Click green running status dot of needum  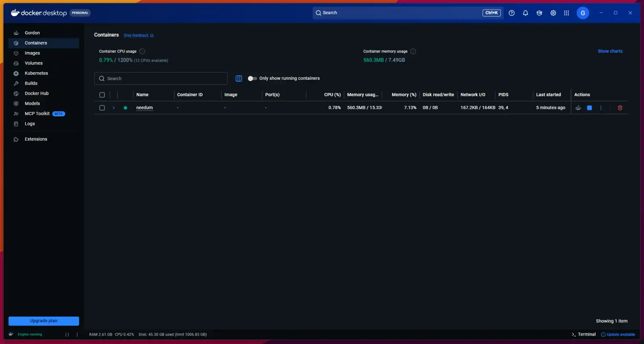tap(125, 108)
